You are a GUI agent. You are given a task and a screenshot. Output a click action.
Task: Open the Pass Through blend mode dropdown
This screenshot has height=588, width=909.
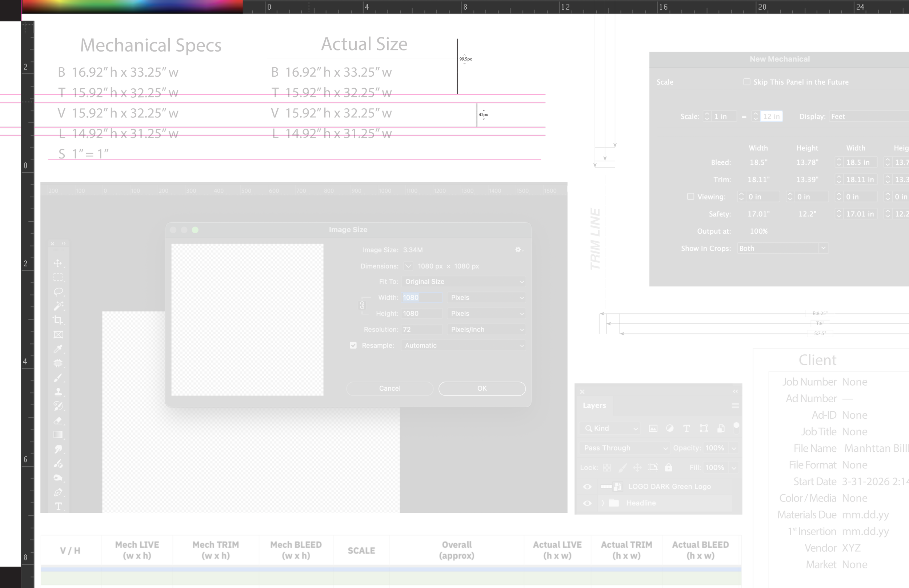(x=625, y=448)
